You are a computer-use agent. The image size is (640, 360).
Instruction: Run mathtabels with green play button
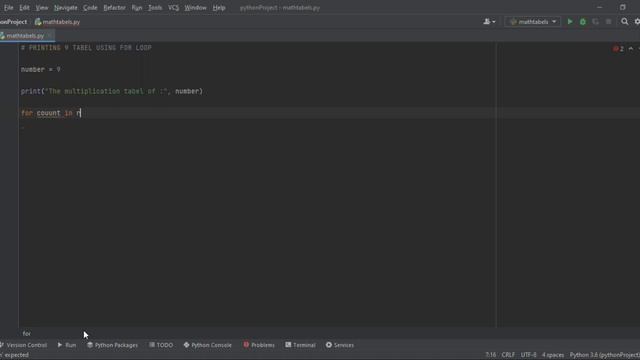pyautogui.click(x=570, y=22)
